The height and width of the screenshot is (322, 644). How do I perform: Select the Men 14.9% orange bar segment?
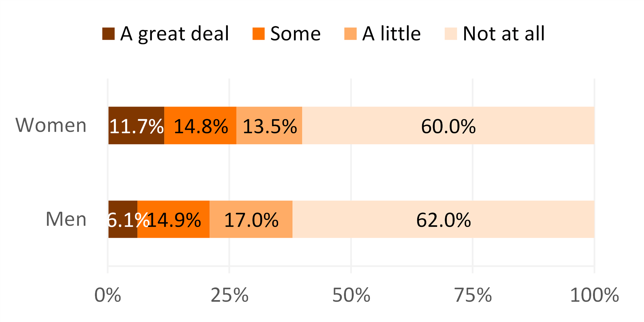[173, 219]
